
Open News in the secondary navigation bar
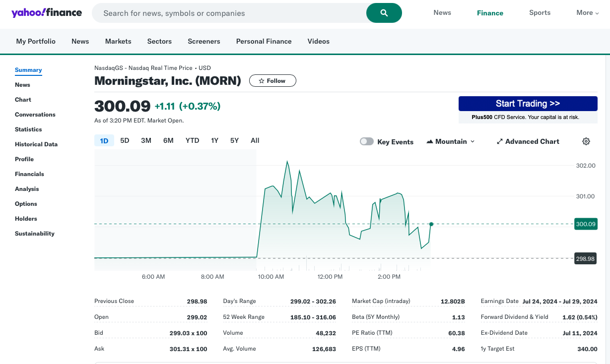coord(80,41)
